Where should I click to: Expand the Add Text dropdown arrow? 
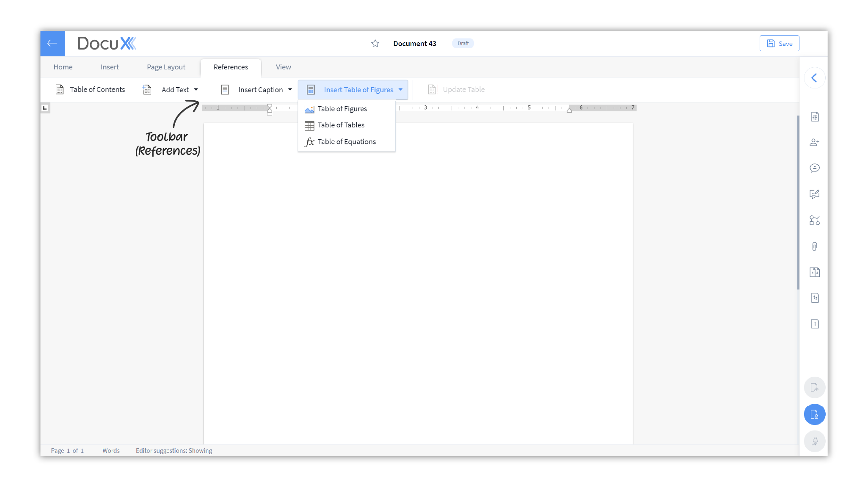point(196,89)
